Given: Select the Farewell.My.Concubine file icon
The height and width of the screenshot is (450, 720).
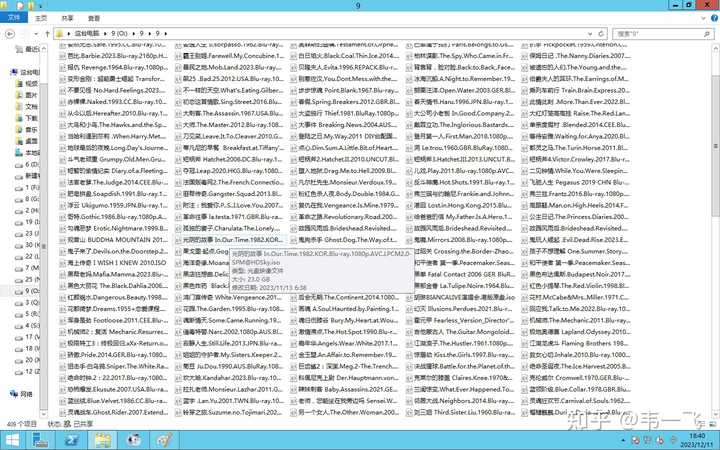Looking at the screenshot, I should pos(178,56).
